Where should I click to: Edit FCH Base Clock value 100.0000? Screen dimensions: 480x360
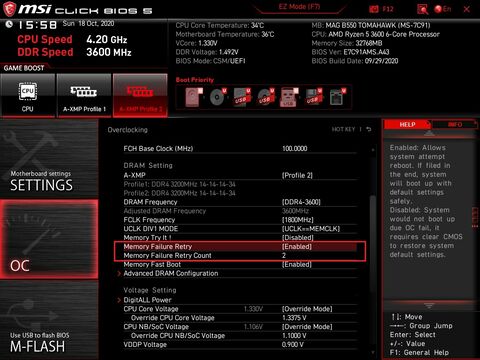295,149
